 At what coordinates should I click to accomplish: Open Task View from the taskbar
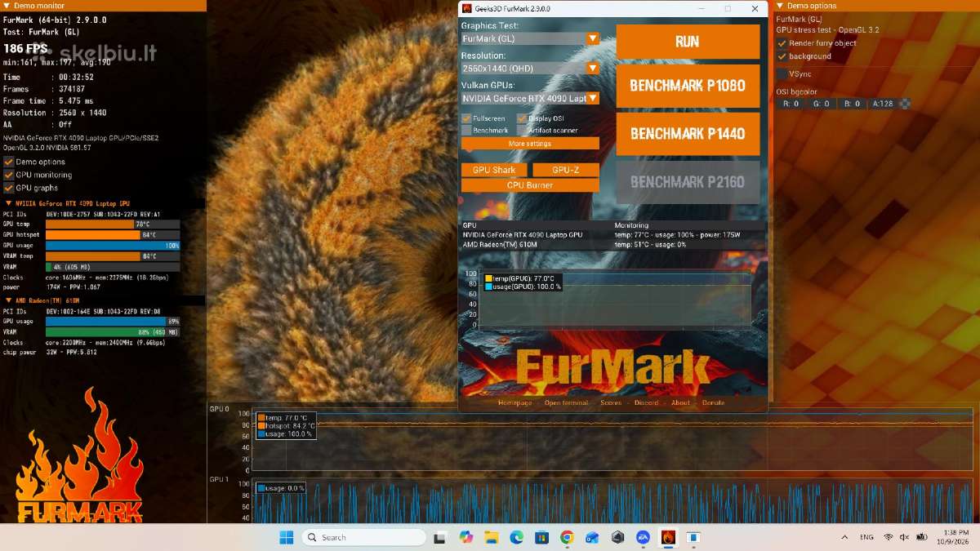[440, 537]
